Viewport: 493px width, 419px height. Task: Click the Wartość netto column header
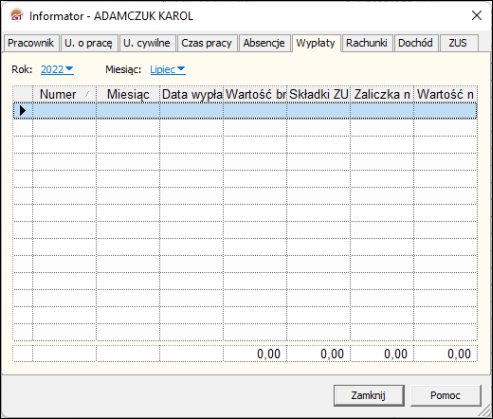446,94
